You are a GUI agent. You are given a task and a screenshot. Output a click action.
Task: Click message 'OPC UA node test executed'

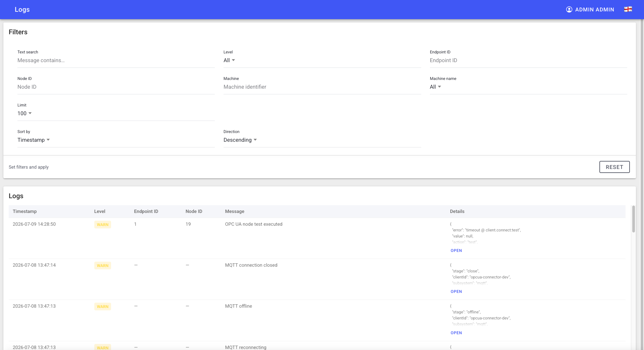pyautogui.click(x=254, y=224)
